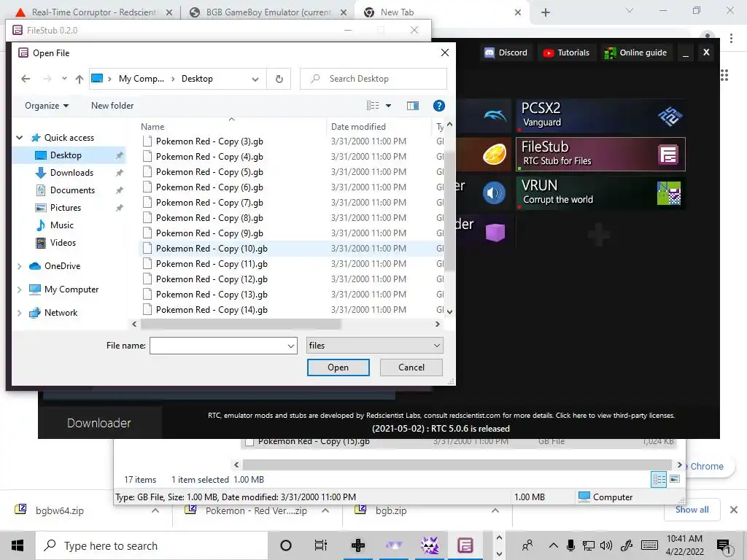Open Cortana circle on taskbar
Screen dimensions: 747x560
coord(286,545)
